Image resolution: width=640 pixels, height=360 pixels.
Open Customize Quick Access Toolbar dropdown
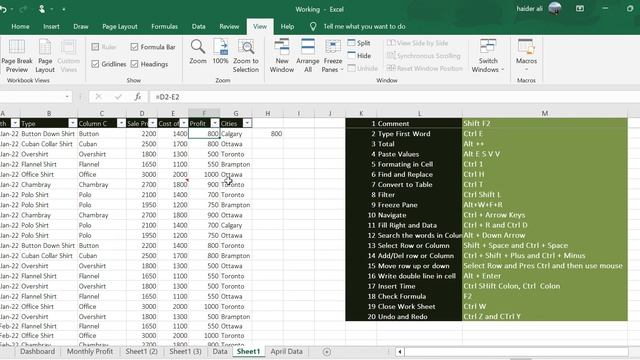[x=64, y=9]
